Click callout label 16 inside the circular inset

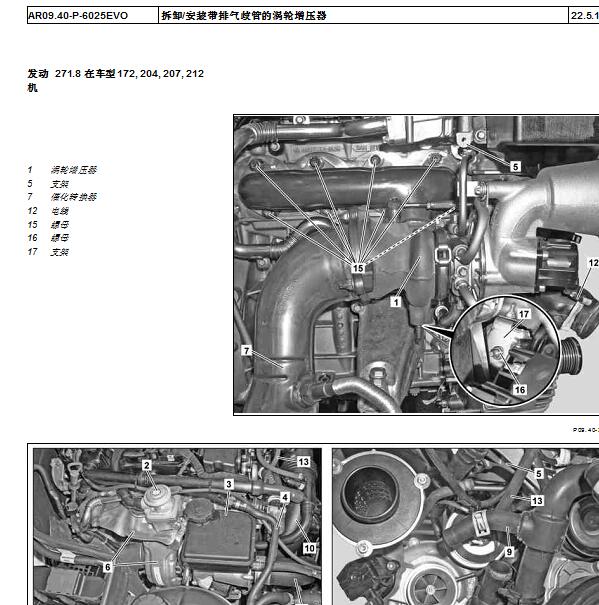(x=520, y=390)
